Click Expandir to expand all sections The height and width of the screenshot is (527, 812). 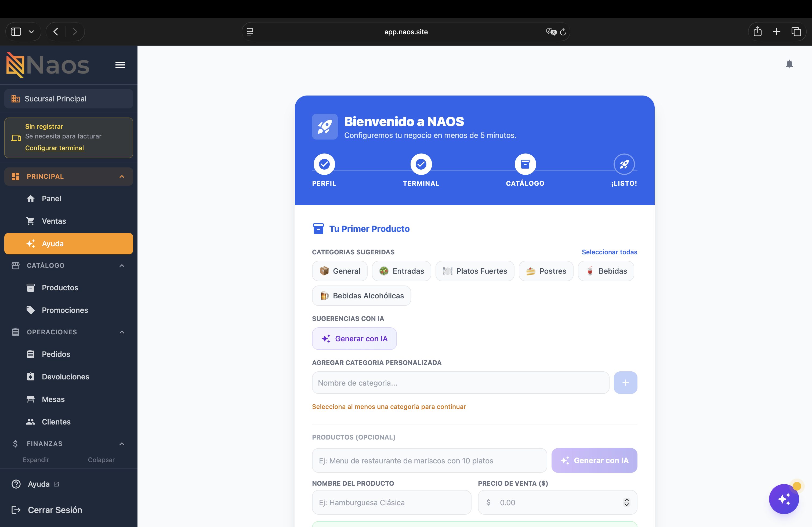(36, 460)
